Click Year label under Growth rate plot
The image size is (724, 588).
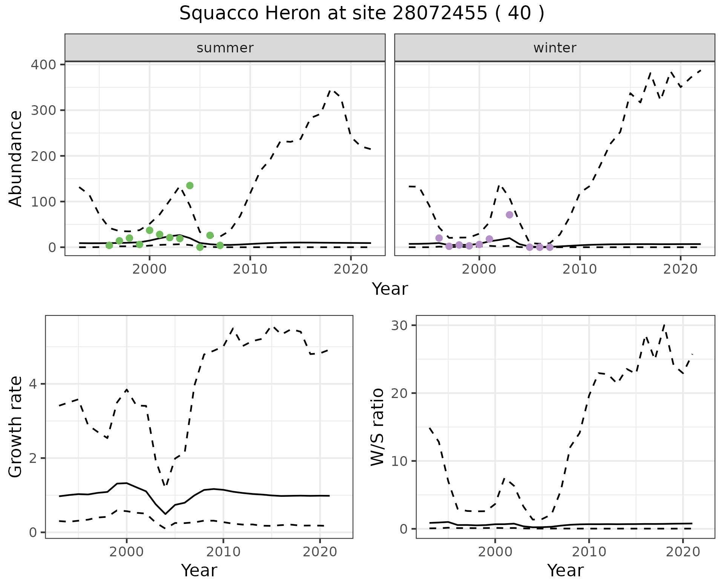coord(199,570)
